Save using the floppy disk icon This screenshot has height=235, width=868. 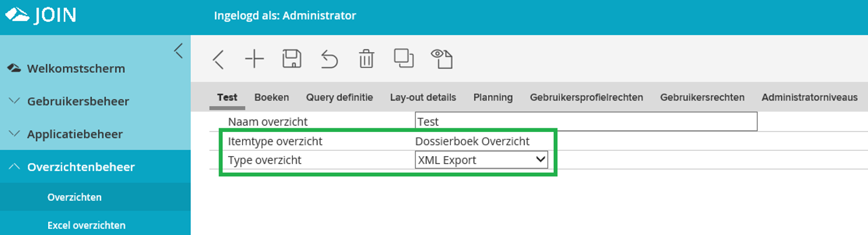[x=292, y=58]
